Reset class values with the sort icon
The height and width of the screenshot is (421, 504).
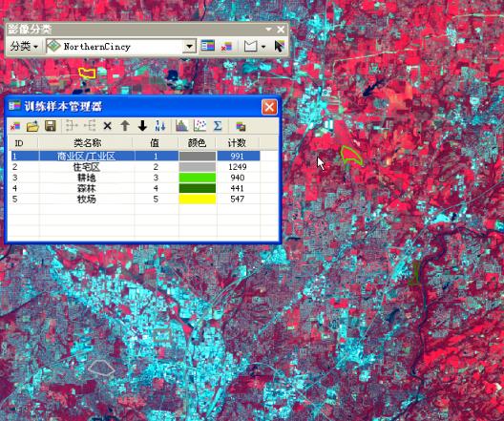(160, 126)
